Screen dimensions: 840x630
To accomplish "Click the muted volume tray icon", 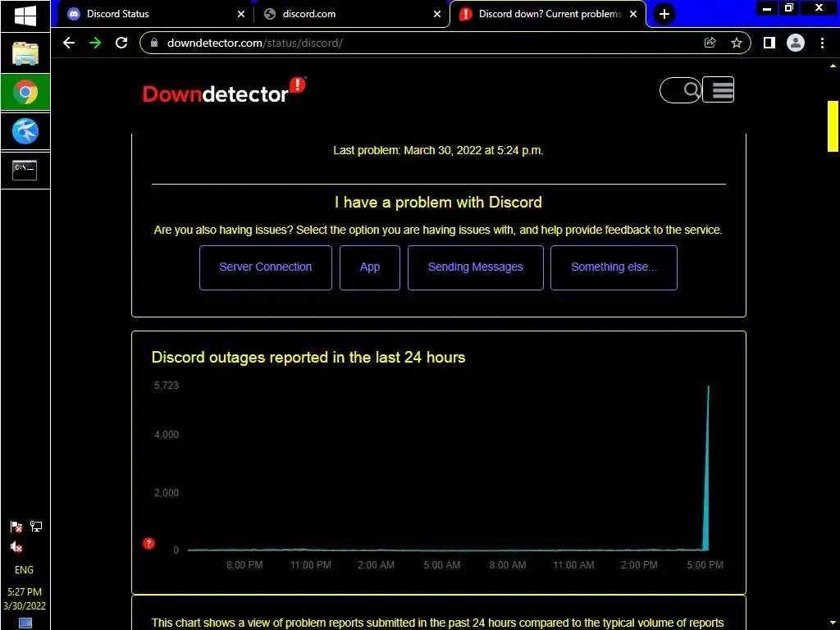I will [16, 547].
